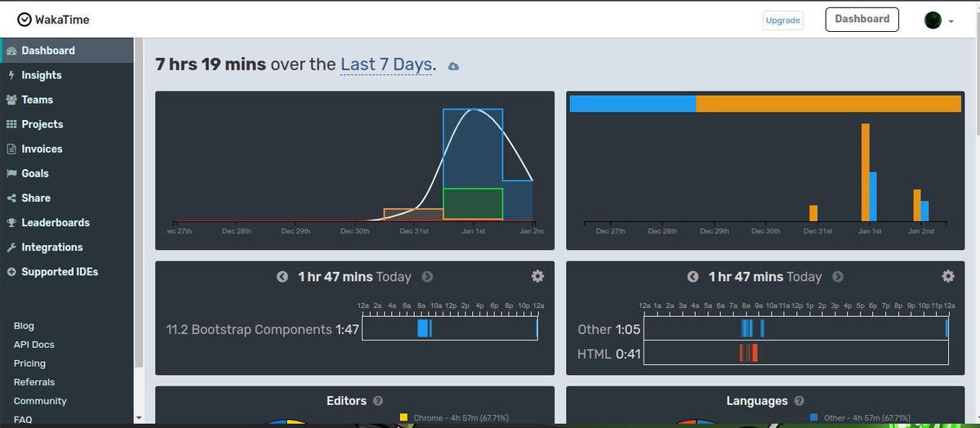Click the sidebar vertical scrollbar
This screenshot has height=428, width=980.
[139, 204]
